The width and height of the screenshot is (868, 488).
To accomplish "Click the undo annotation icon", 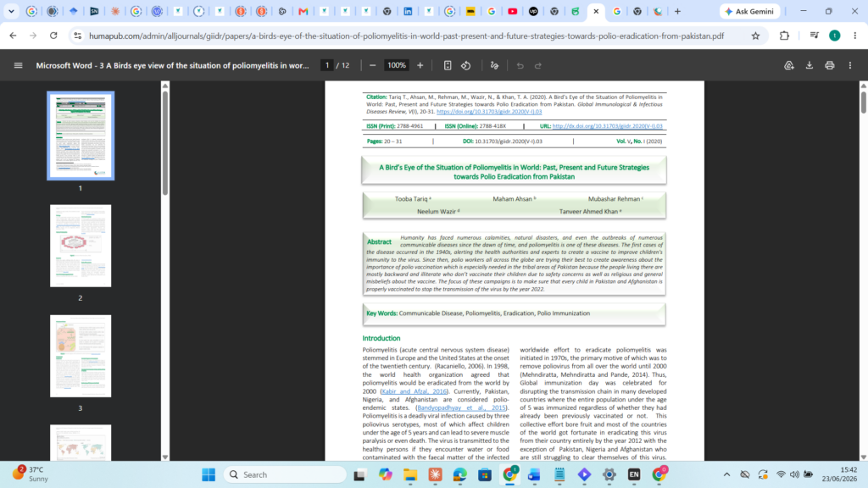I will pyautogui.click(x=520, y=65).
